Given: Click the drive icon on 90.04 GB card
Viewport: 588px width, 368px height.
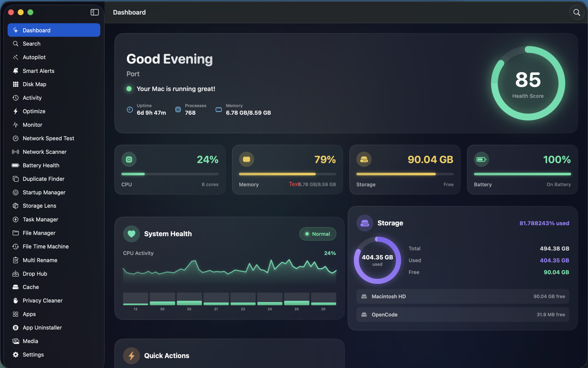Looking at the screenshot, I should (x=364, y=159).
